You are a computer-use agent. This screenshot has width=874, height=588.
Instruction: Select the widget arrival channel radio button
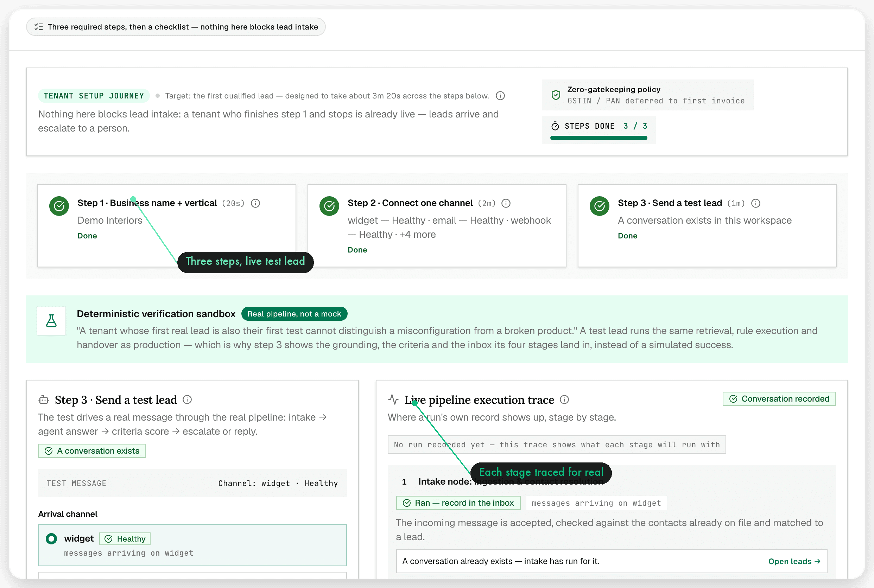(x=51, y=539)
